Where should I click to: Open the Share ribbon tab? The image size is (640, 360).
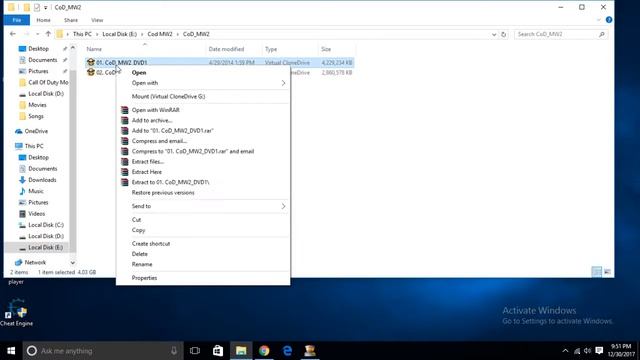pyautogui.click(x=71, y=20)
